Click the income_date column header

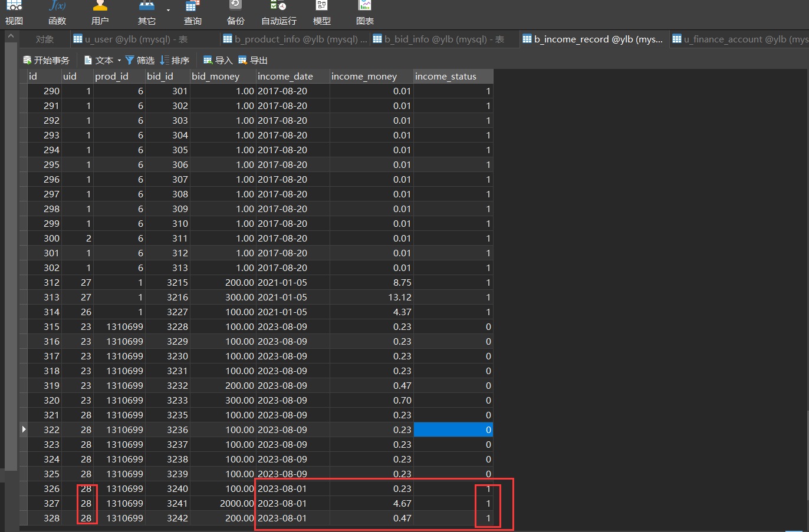click(292, 76)
